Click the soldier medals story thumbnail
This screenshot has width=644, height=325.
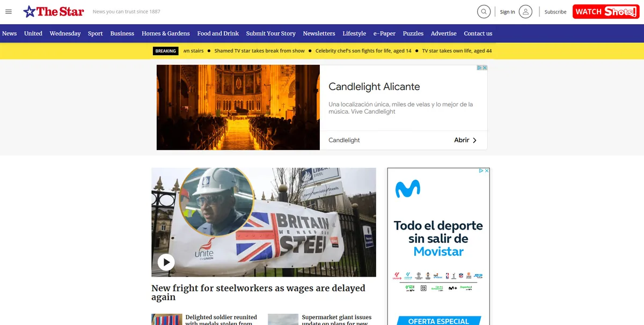[x=166, y=319]
